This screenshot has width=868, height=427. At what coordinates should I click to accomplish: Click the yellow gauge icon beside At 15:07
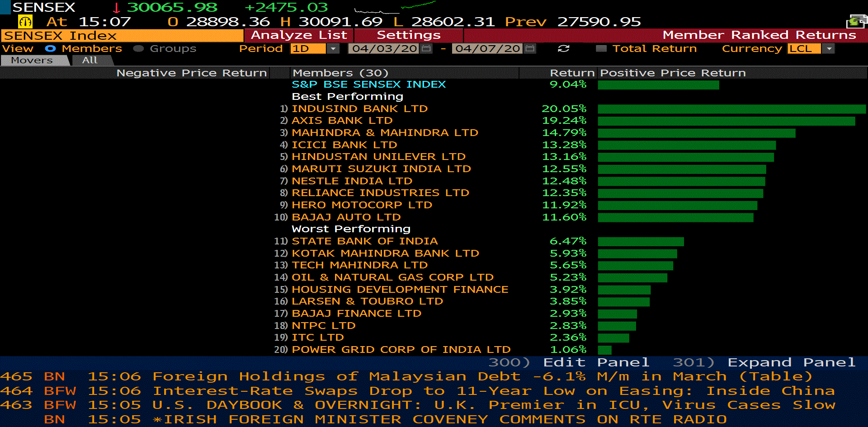[25, 22]
